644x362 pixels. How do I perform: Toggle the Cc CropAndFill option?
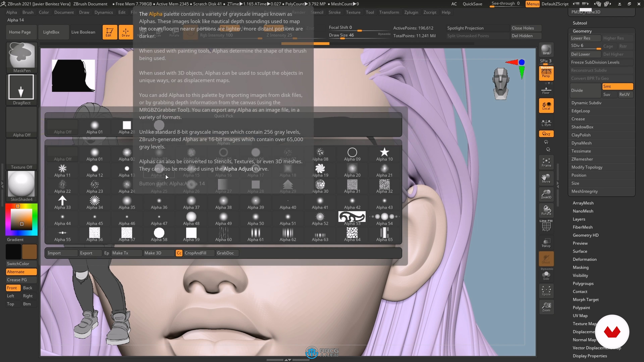point(179,253)
